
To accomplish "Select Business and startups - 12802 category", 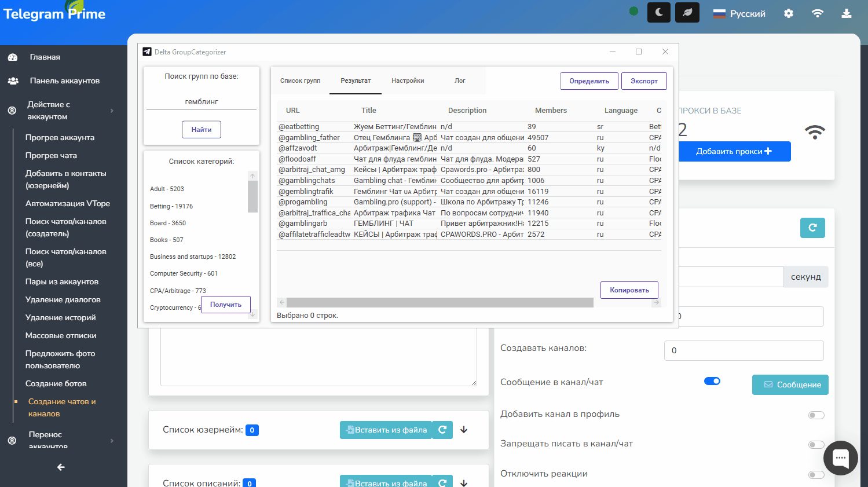I will click(x=193, y=257).
